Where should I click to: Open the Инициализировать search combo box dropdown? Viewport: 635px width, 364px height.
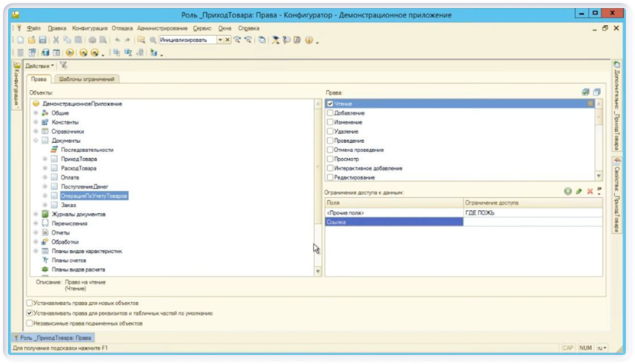[x=220, y=40]
